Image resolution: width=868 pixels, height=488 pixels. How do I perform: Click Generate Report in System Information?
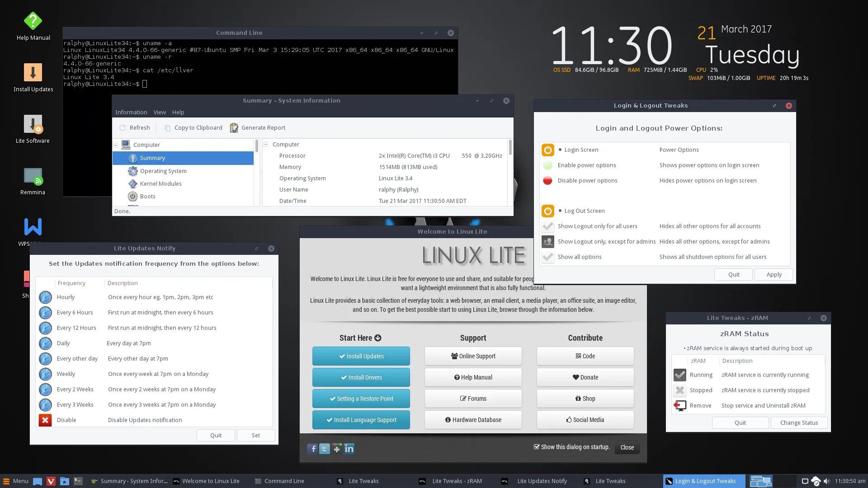point(258,128)
